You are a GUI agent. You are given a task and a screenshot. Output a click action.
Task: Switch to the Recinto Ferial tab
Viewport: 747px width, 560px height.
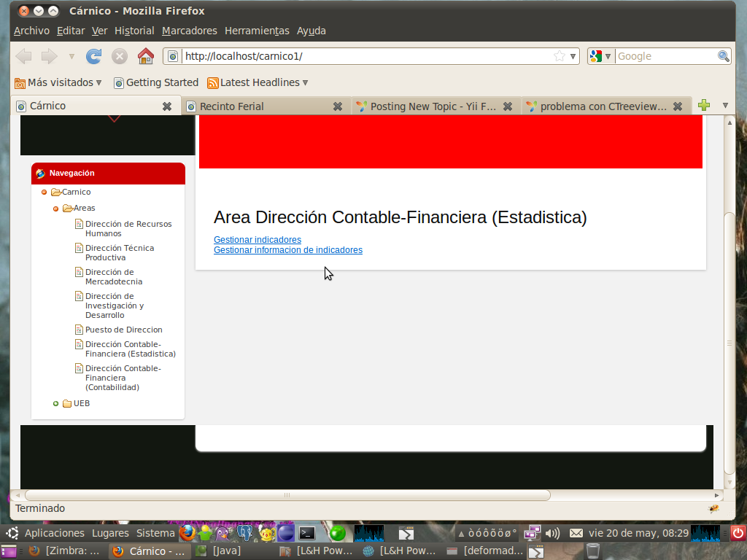[x=263, y=106]
